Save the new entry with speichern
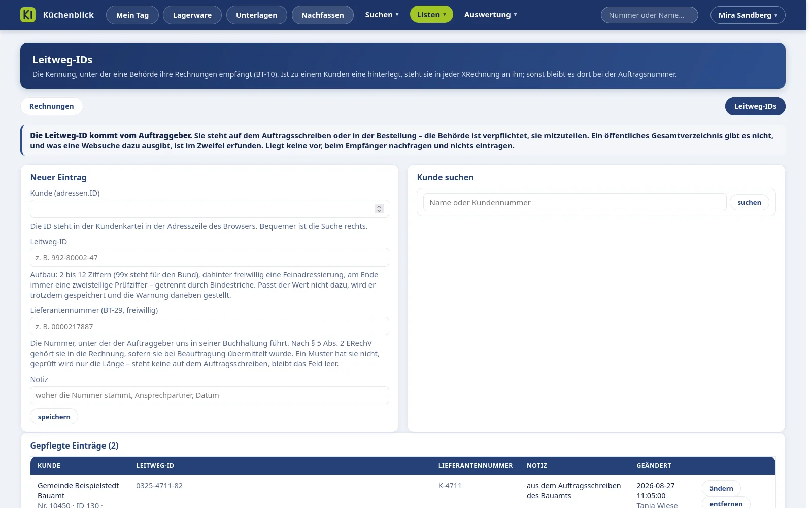 [x=54, y=417]
